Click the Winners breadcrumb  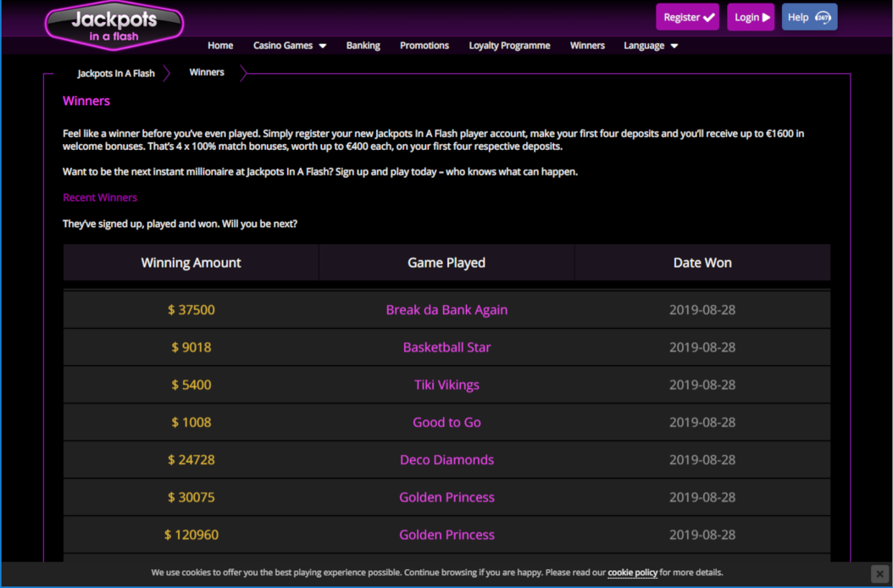point(207,72)
